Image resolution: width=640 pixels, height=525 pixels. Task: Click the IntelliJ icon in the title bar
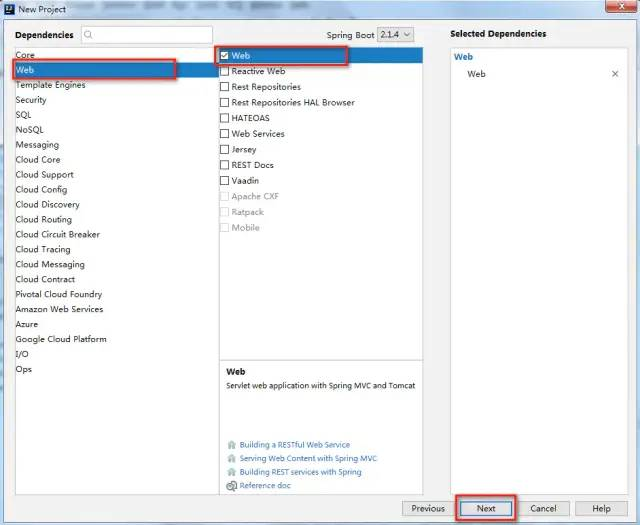[x=9, y=9]
